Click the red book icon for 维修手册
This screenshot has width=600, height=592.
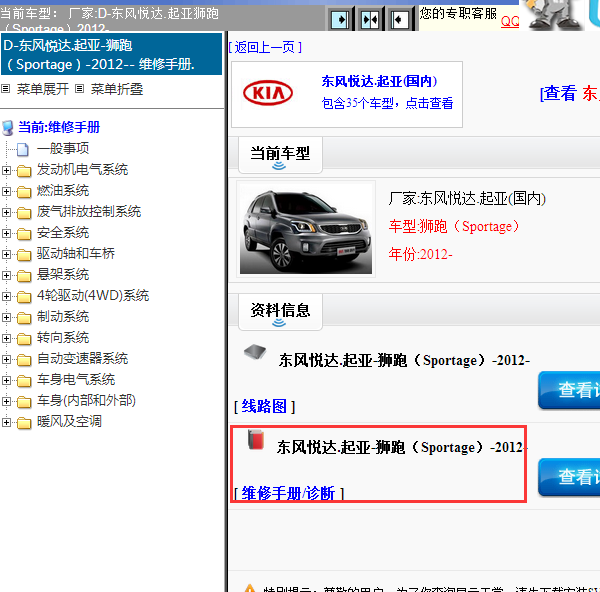click(256, 439)
